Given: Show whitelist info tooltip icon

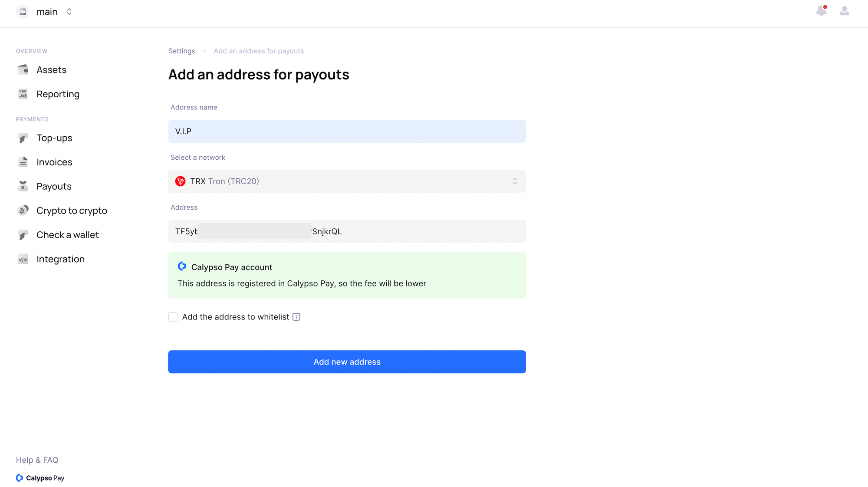Looking at the screenshot, I should click(296, 317).
